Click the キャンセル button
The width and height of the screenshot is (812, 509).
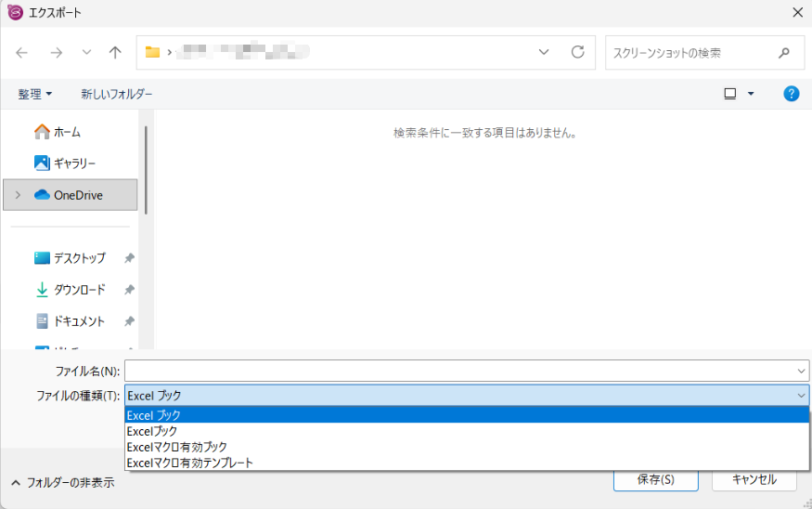click(754, 480)
